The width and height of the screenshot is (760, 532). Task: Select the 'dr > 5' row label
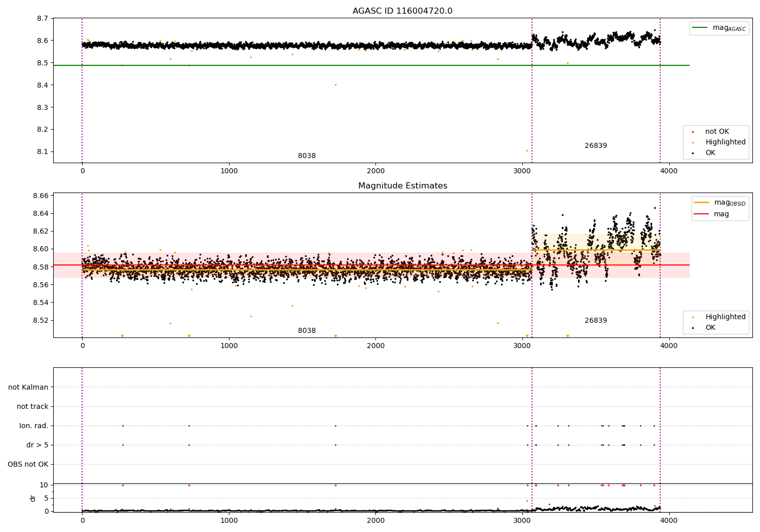click(37, 445)
